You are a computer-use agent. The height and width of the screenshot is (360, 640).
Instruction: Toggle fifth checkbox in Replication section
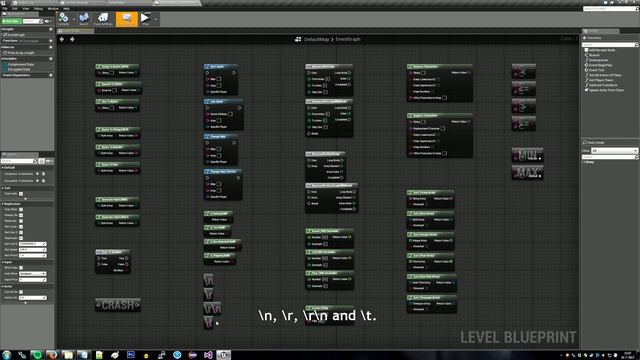click(x=21, y=232)
